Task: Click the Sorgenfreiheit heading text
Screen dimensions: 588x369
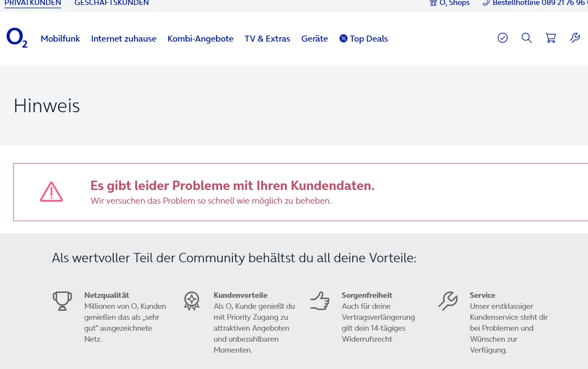Action: (367, 295)
